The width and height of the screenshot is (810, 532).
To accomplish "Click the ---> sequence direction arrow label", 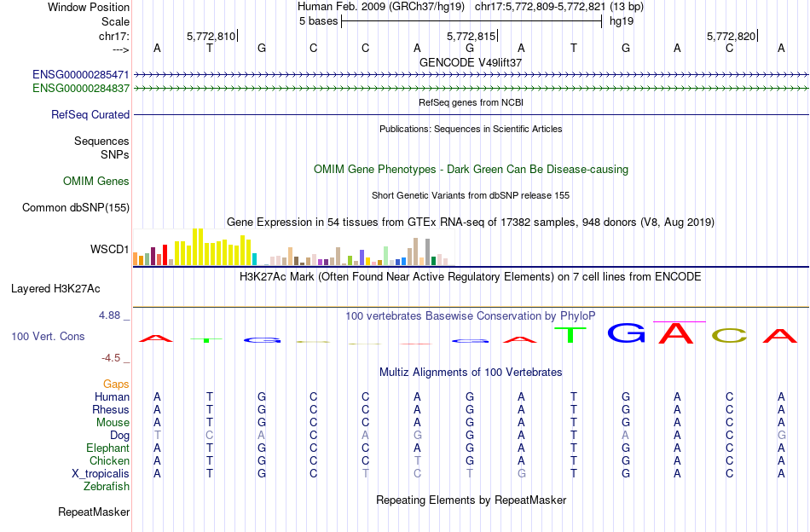I will (x=121, y=49).
